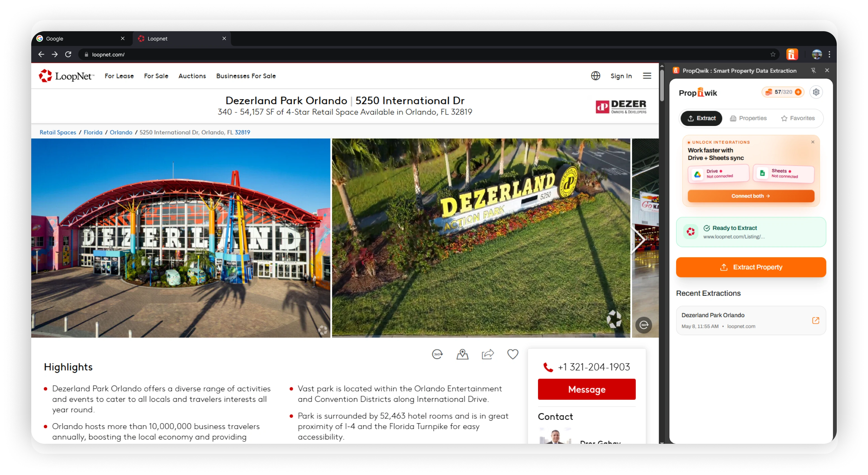Viewport: 868px width, 475px height.
Task: Click Sign In
Action: point(621,76)
